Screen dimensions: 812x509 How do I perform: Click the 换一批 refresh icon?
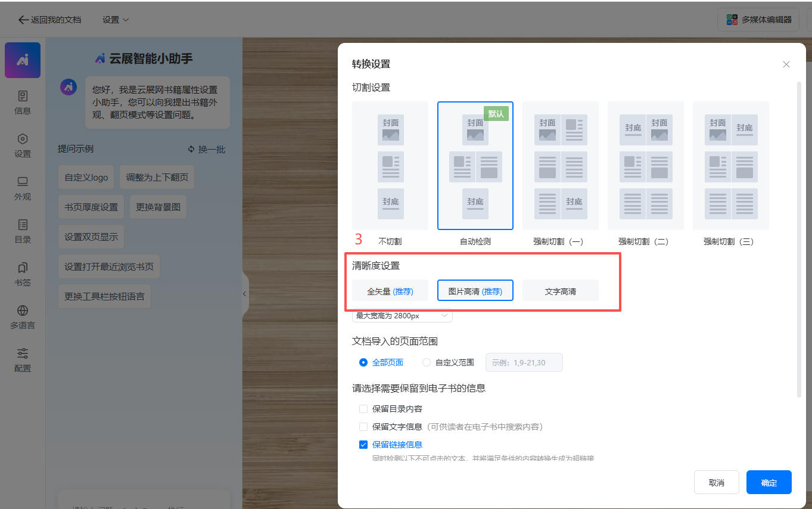tap(191, 150)
